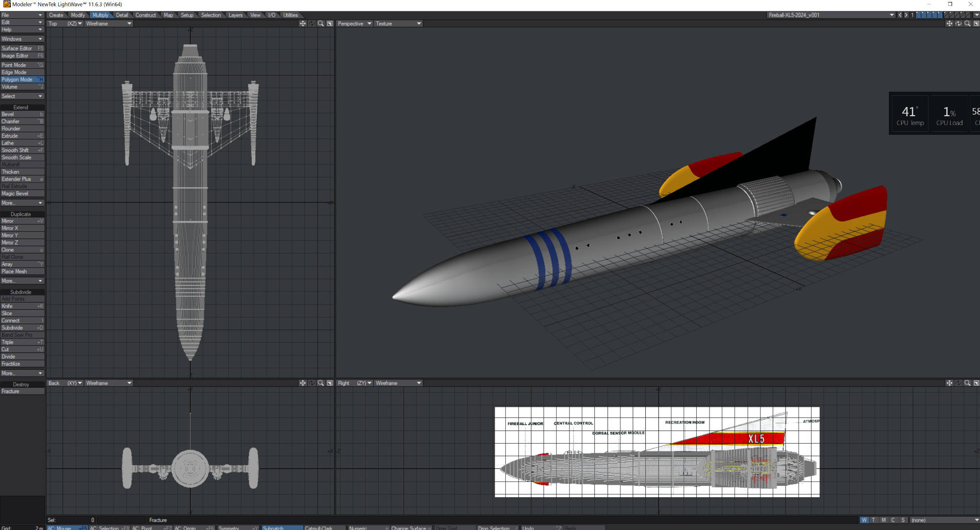The height and width of the screenshot is (530, 980).
Task: Click the zoom magnifier in Top viewport
Action: tap(320, 24)
